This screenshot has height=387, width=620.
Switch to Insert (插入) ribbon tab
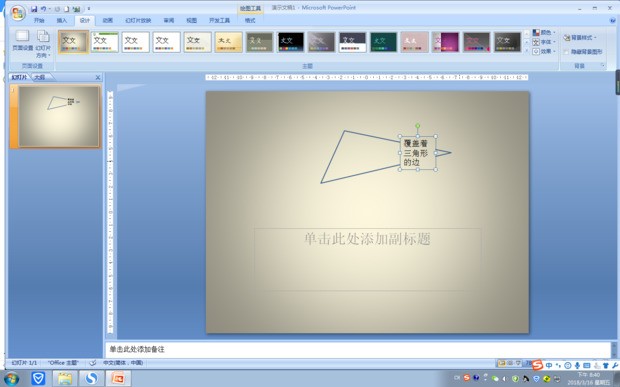(x=62, y=20)
